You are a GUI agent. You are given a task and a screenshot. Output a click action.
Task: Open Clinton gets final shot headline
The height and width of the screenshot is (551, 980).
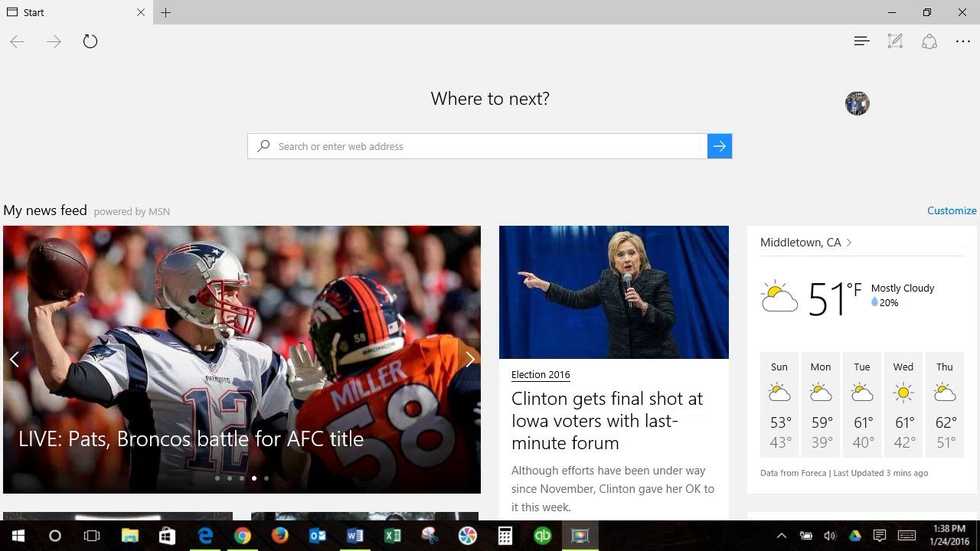point(607,420)
